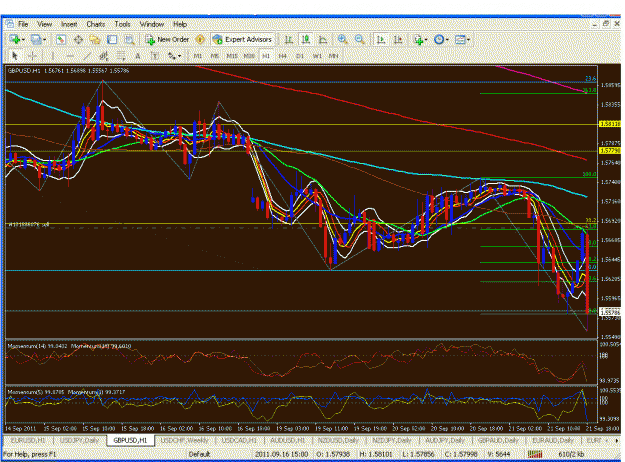Open the Tools menu

(x=122, y=24)
